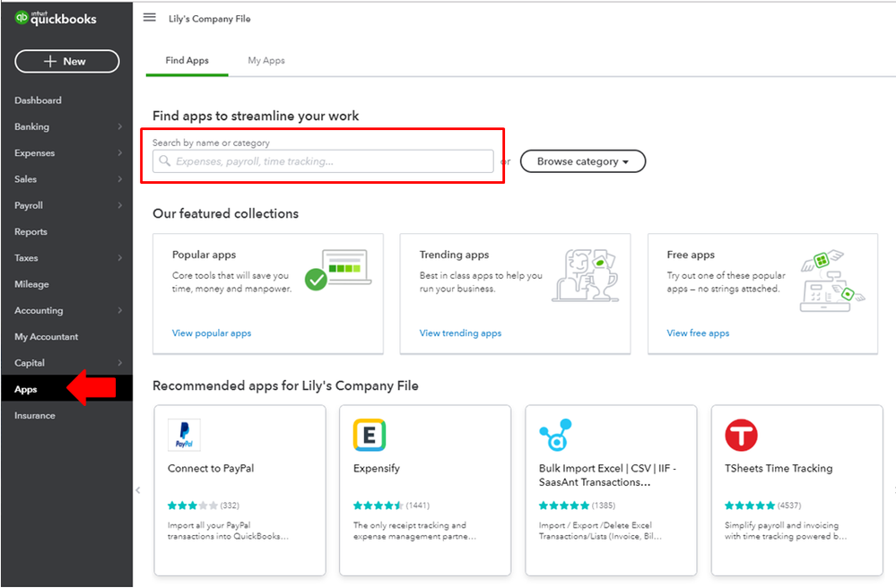Open the TSheets Time Tracking title
Image resolution: width=896 pixels, height=588 pixels.
pos(779,468)
